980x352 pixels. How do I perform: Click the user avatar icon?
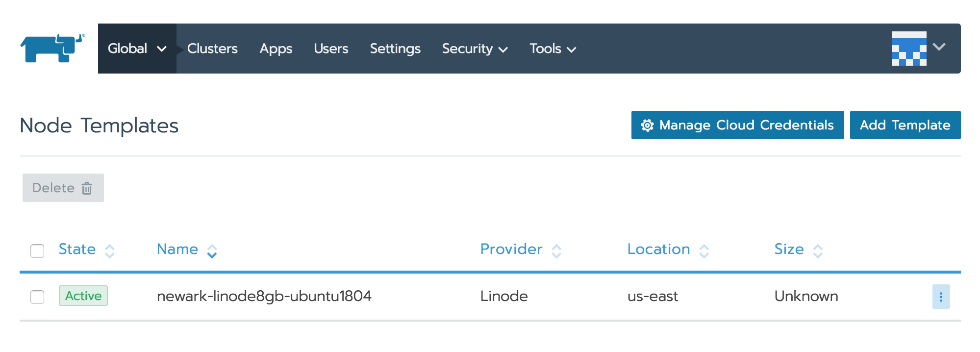pos(909,49)
